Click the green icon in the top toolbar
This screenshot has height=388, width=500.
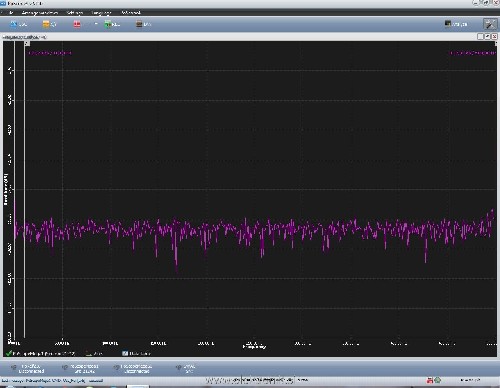(108, 24)
